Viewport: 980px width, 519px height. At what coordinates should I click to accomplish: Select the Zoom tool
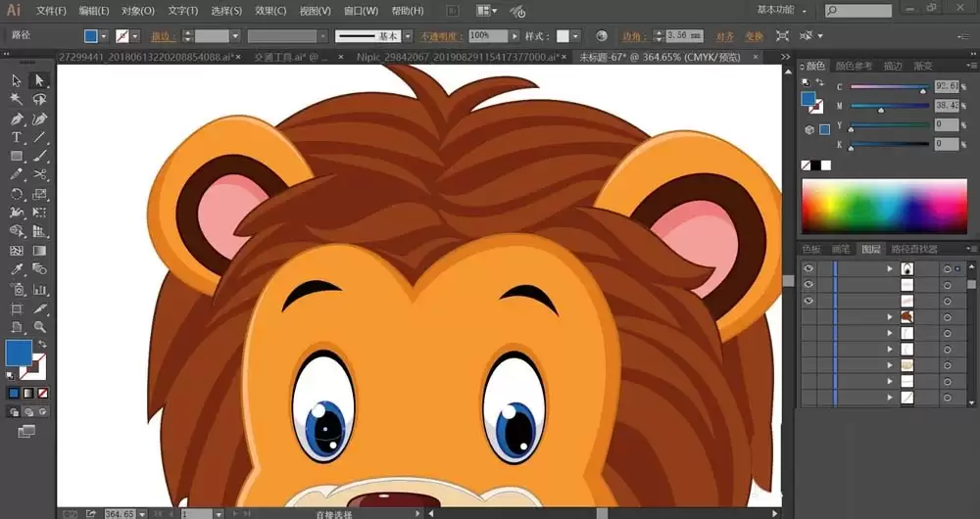(40, 326)
